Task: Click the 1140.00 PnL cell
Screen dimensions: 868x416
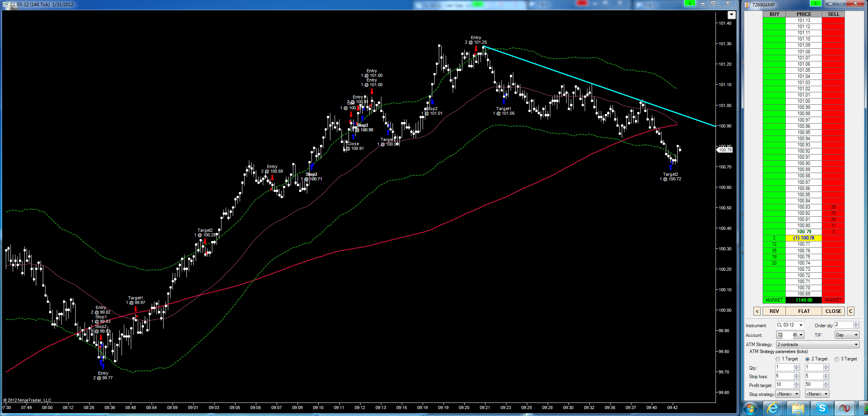Action: click(x=804, y=300)
